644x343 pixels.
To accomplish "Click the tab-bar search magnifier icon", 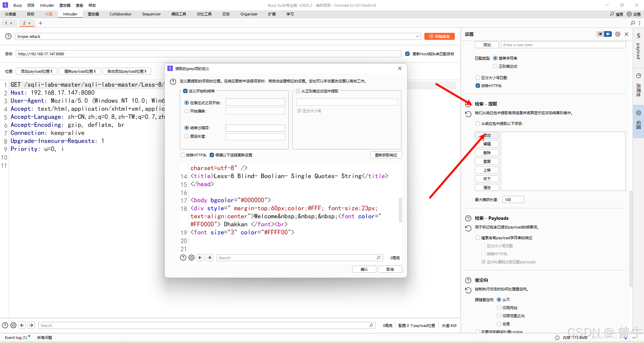I will [633, 23].
